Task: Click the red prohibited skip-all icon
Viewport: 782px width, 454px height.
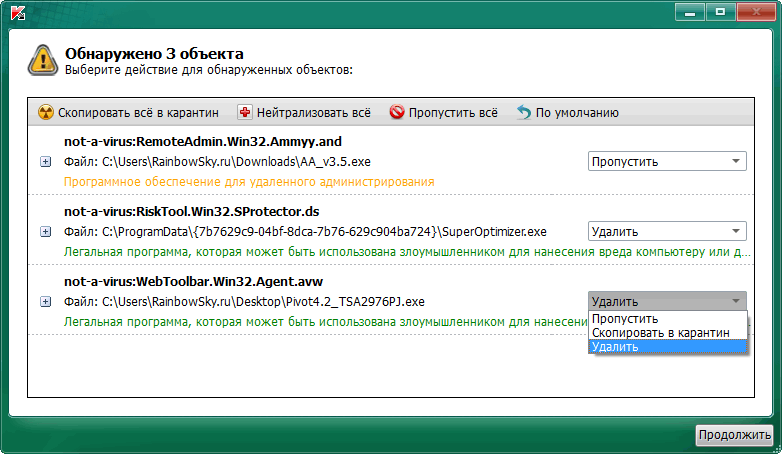Action: [x=397, y=112]
